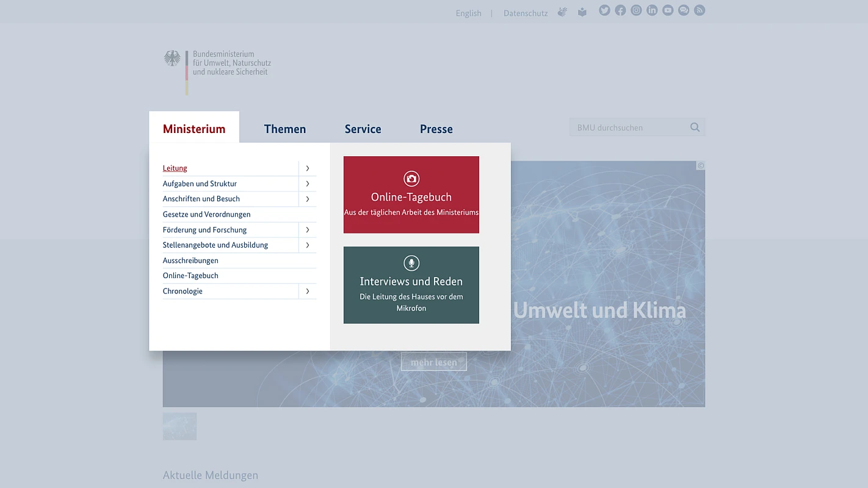
Task: Click the Facebook icon in header
Action: tap(620, 10)
